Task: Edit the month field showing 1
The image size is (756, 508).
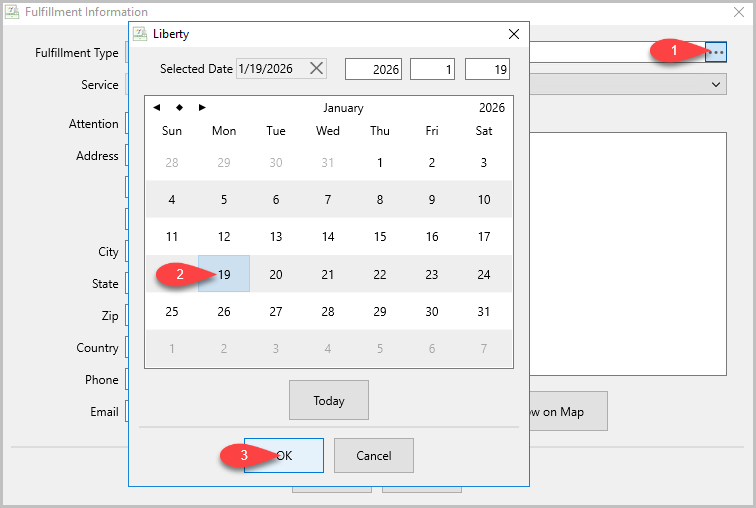Action: pos(432,69)
